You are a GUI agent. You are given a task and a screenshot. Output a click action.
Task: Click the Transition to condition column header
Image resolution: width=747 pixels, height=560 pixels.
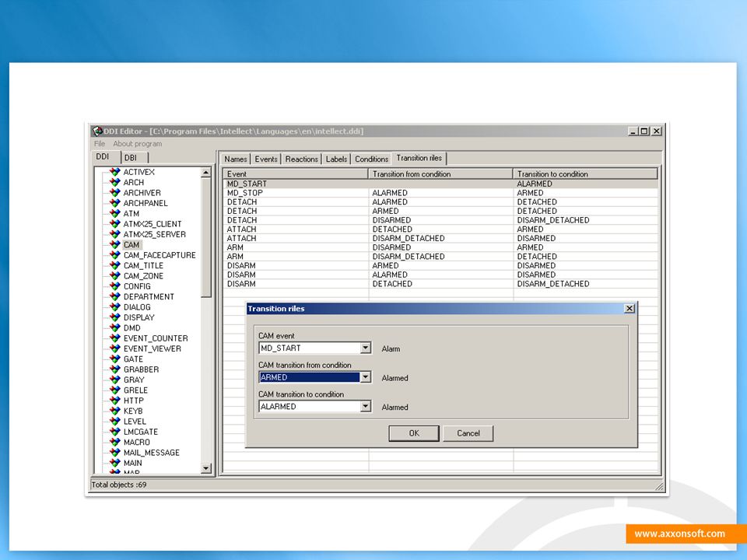(x=585, y=173)
